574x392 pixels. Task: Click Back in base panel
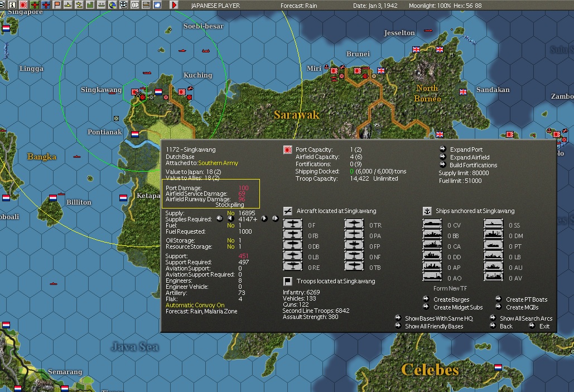[506, 327]
